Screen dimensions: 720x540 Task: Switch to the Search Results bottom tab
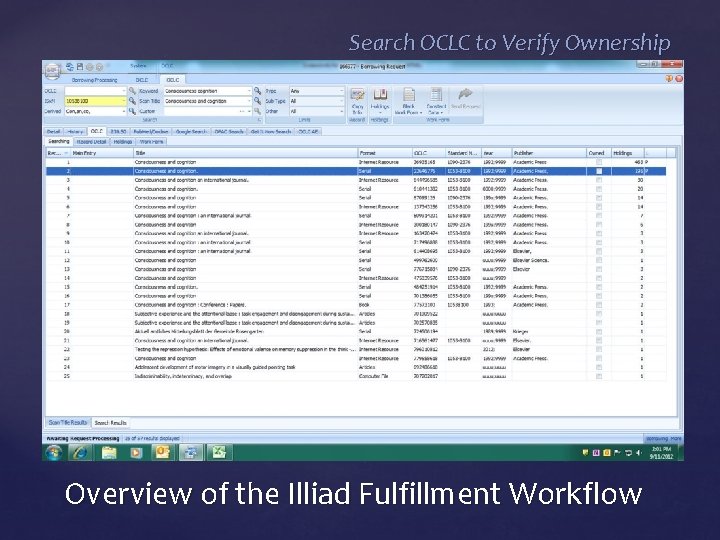coord(110,422)
